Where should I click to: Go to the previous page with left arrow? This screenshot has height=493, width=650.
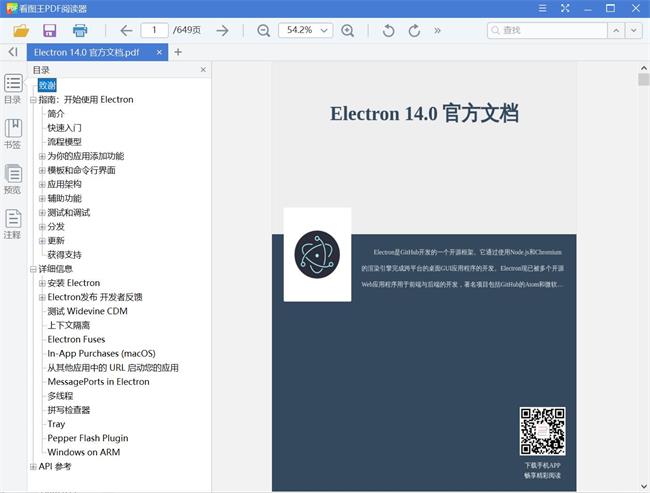pos(126,30)
